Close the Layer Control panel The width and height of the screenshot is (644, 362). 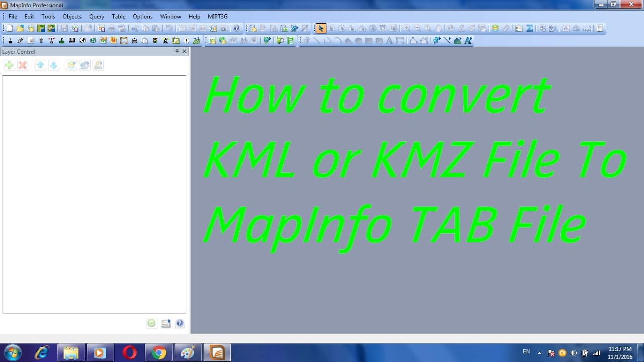pos(184,51)
